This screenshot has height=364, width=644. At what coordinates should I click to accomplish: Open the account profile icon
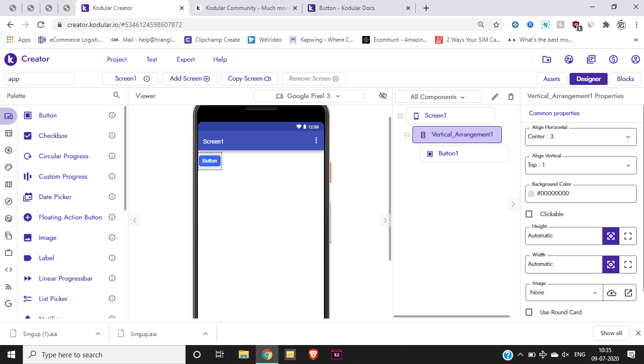click(x=635, y=59)
